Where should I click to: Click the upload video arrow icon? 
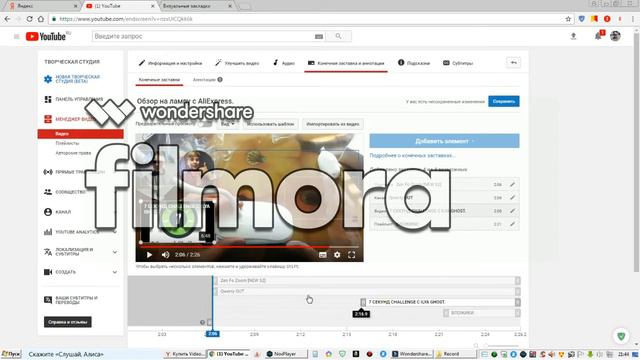pyautogui.click(x=573, y=36)
